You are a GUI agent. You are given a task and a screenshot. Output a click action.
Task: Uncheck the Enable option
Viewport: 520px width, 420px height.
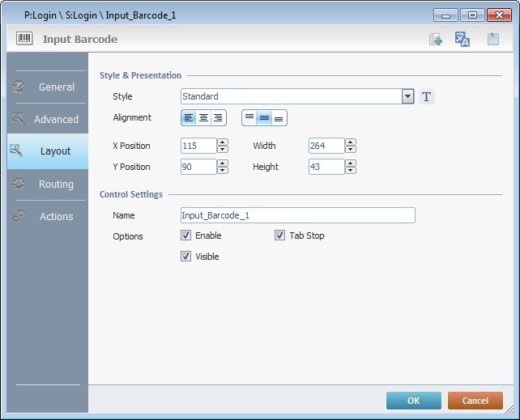point(186,235)
